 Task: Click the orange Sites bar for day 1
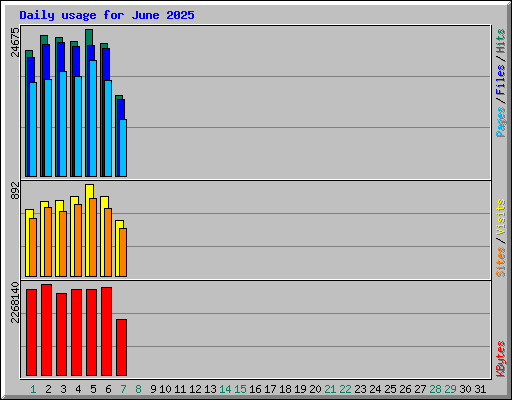tap(33, 247)
